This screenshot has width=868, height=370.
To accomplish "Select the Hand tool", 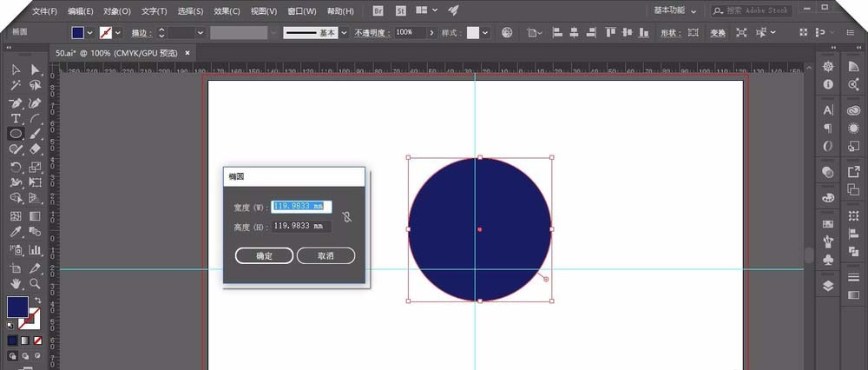I will (16, 284).
